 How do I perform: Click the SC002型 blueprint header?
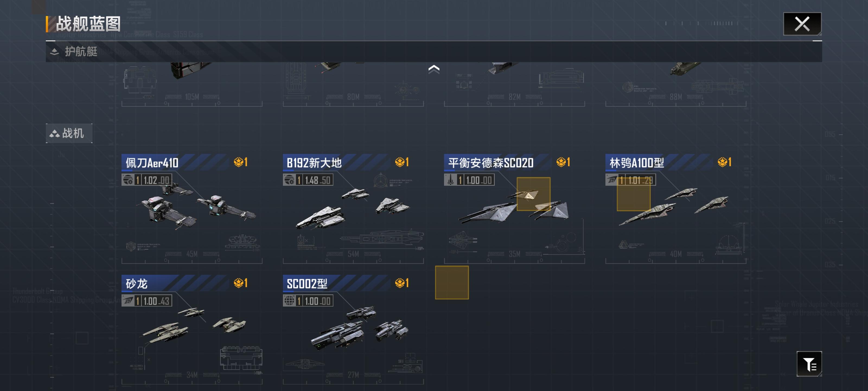click(336, 283)
